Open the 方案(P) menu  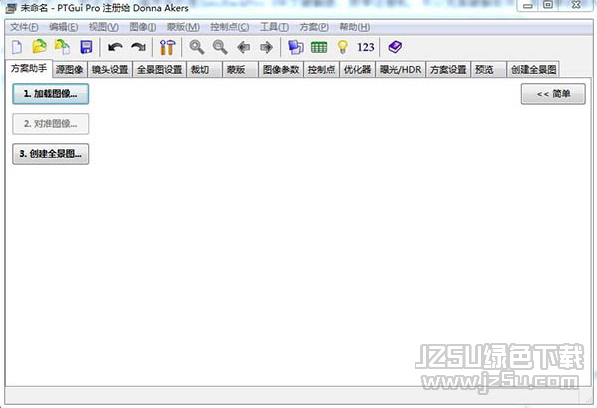tap(314, 27)
